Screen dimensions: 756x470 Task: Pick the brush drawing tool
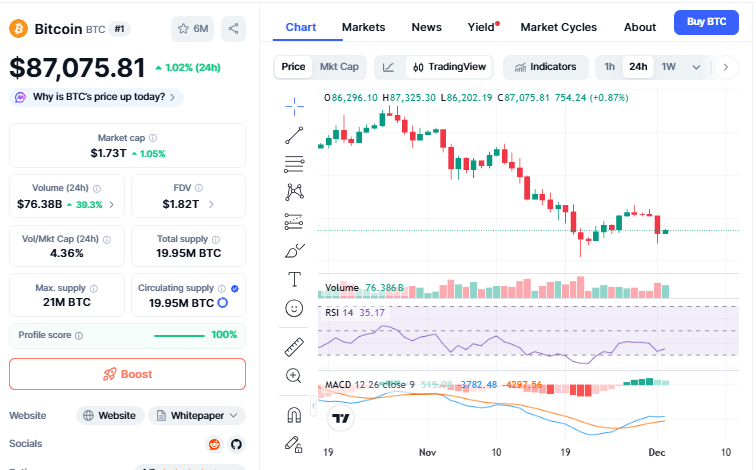coord(294,250)
